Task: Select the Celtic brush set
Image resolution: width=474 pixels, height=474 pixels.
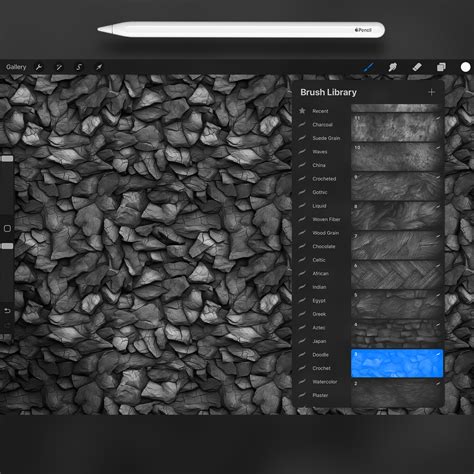Action: pyautogui.click(x=319, y=260)
